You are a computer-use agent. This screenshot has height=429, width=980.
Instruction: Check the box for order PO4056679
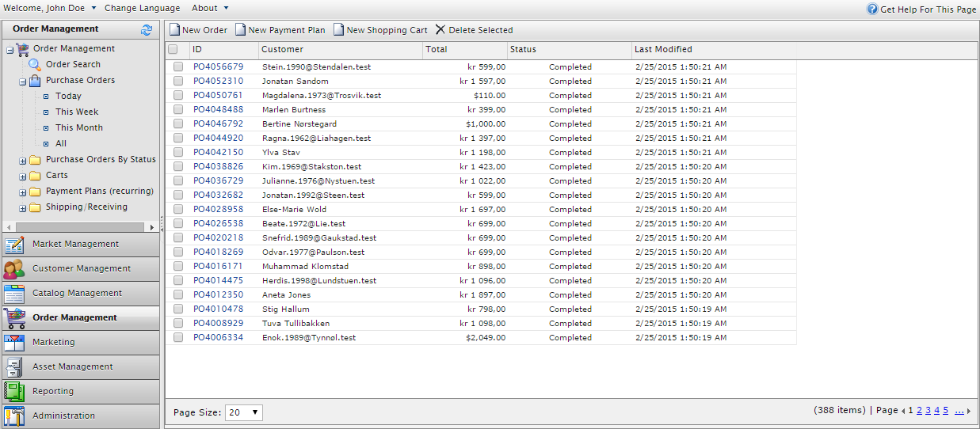(178, 67)
